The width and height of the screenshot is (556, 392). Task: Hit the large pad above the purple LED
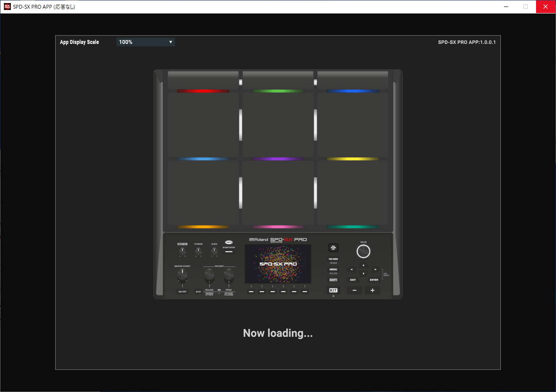278,125
